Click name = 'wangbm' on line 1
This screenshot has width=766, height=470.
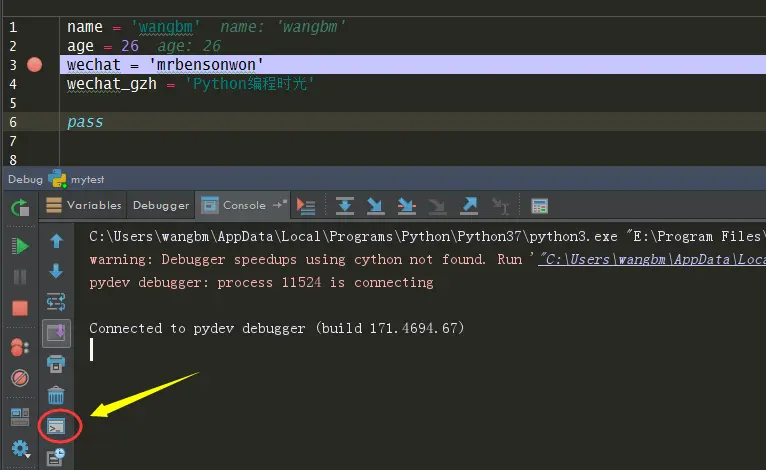tap(133, 27)
